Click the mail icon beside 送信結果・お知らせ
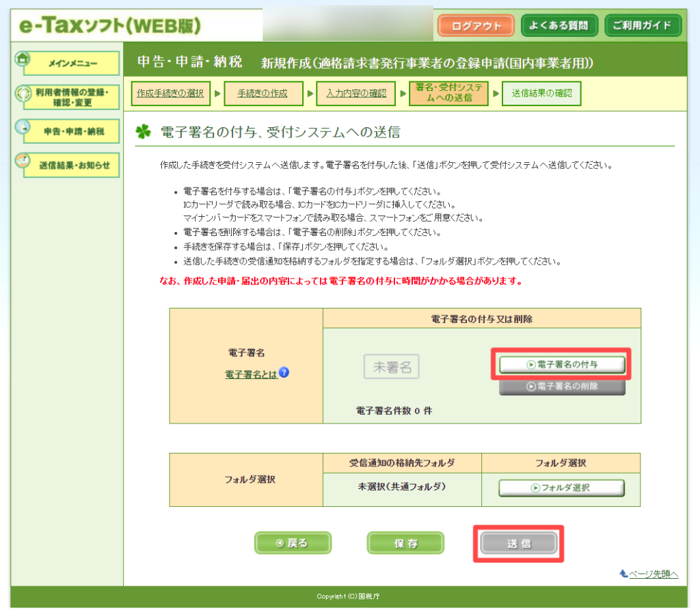Screen dimensions: 700x615 pyautogui.click(x=23, y=160)
